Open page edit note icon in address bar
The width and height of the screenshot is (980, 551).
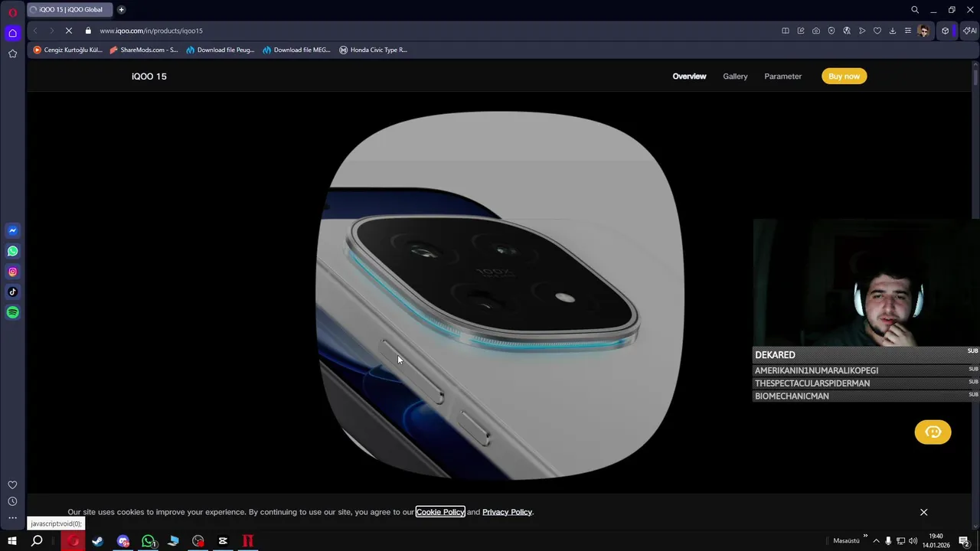click(801, 31)
